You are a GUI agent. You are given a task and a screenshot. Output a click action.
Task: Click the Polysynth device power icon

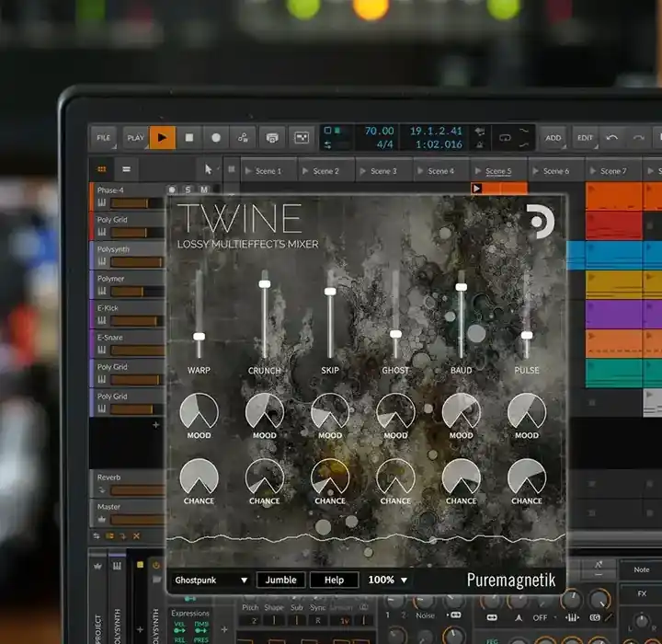(x=155, y=565)
